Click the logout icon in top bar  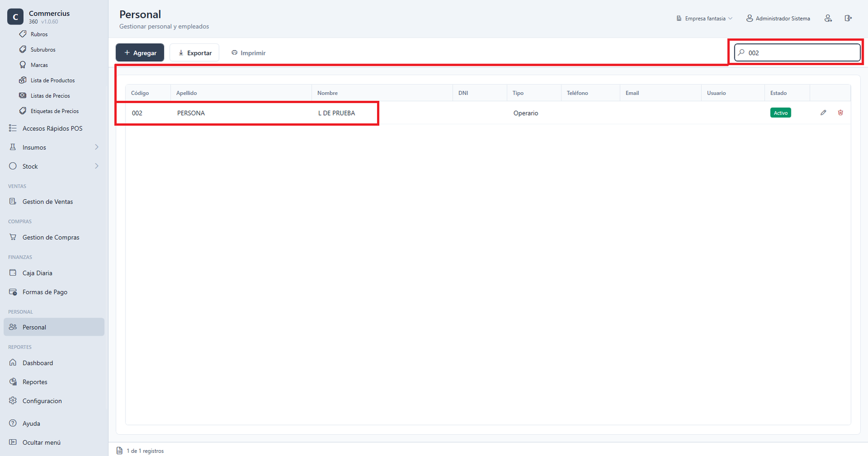coord(848,18)
